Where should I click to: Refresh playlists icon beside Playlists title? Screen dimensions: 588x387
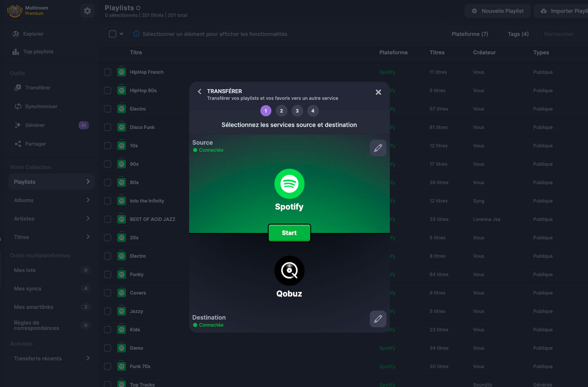pos(138,8)
